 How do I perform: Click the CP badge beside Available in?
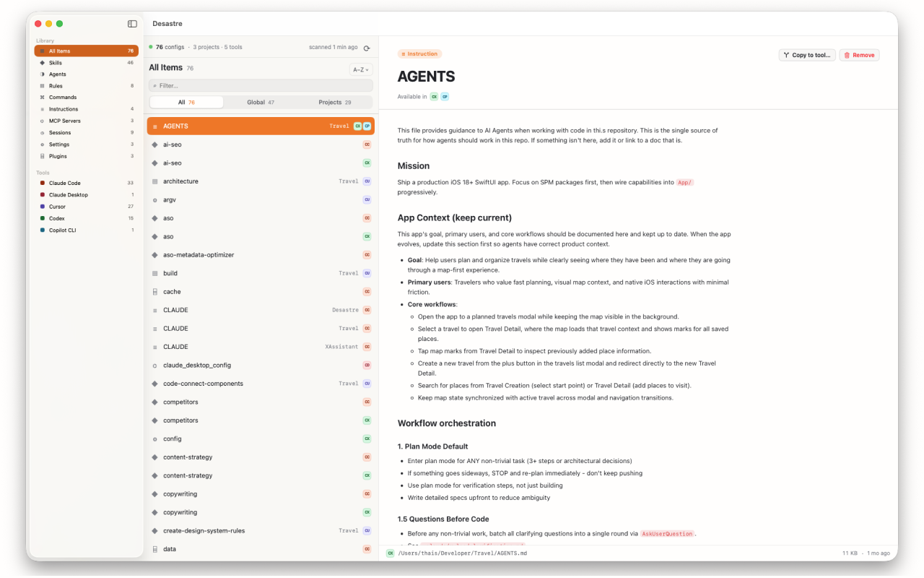[x=445, y=96]
